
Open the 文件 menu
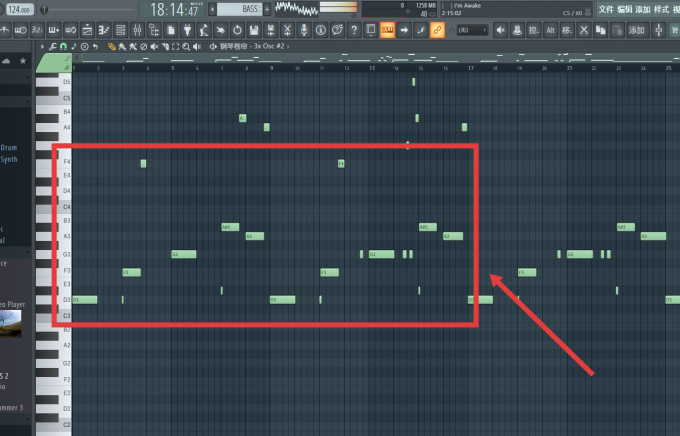click(606, 9)
